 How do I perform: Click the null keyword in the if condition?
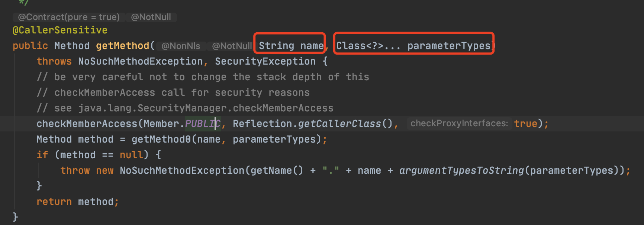(x=131, y=155)
